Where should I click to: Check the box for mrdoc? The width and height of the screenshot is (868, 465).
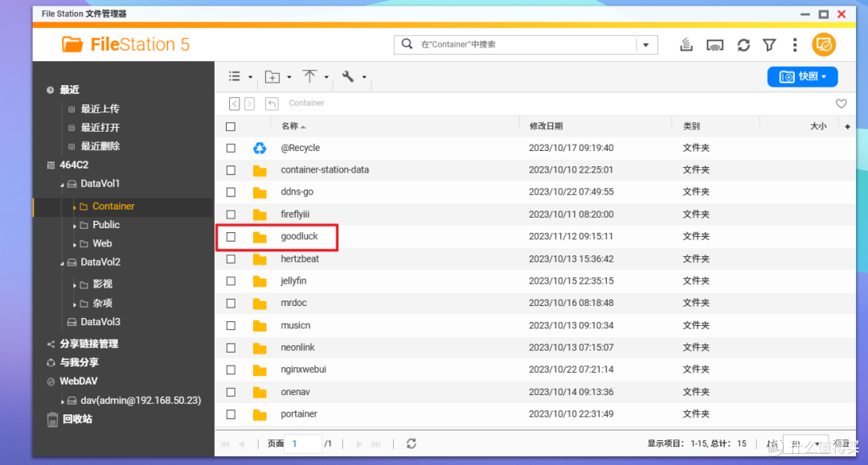coord(231,304)
